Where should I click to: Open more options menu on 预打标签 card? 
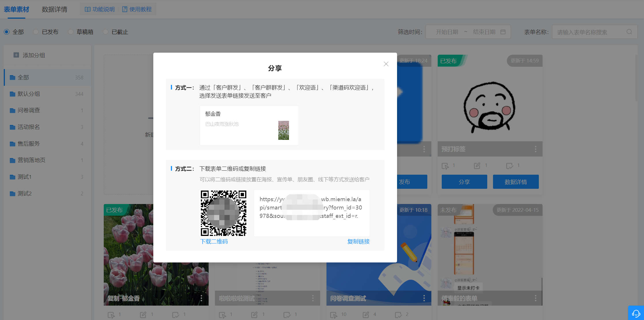[x=535, y=149]
